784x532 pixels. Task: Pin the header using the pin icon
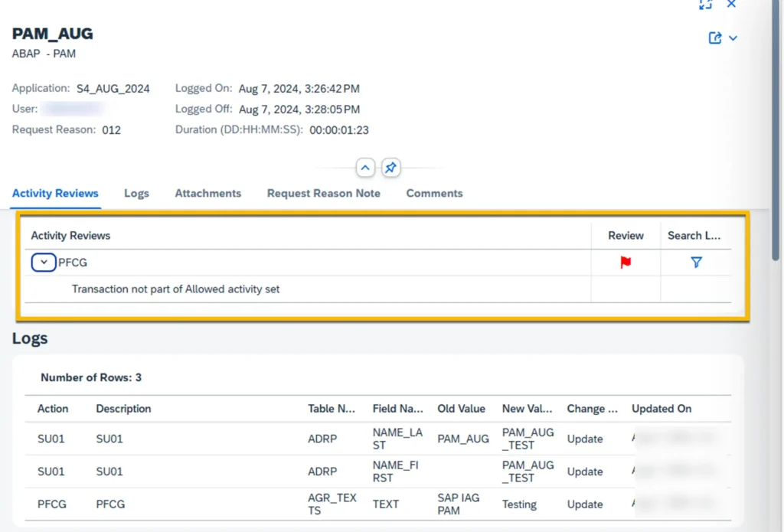tap(390, 168)
